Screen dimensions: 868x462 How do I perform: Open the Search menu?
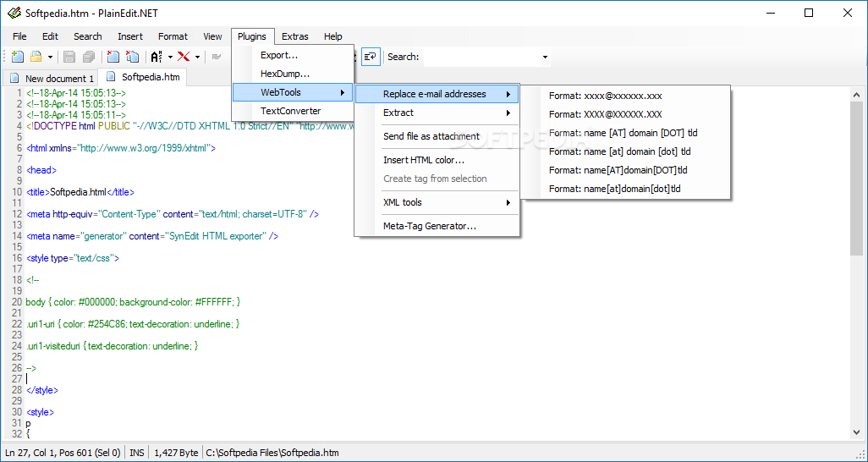87,36
